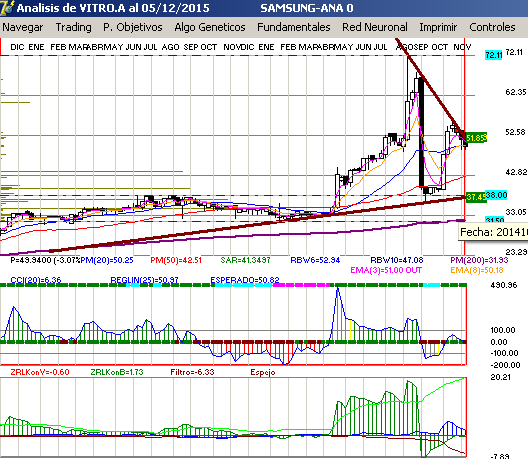Screen dimensions: 528x459
Task: Click the ESPERADO=50.82 label
Action: tap(245, 280)
